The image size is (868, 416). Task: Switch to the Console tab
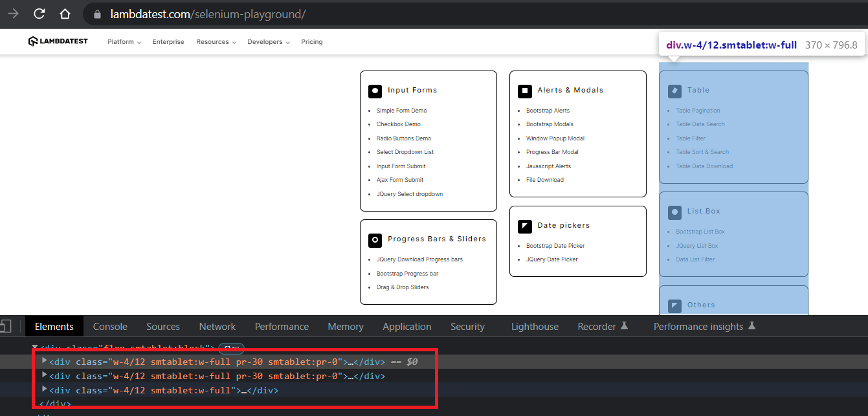[x=109, y=326]
